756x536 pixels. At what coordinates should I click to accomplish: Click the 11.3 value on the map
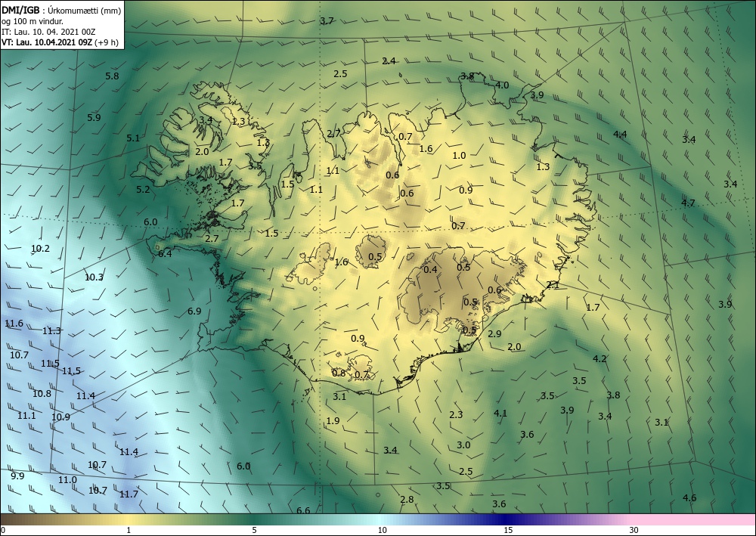click(x=51, y=330)
